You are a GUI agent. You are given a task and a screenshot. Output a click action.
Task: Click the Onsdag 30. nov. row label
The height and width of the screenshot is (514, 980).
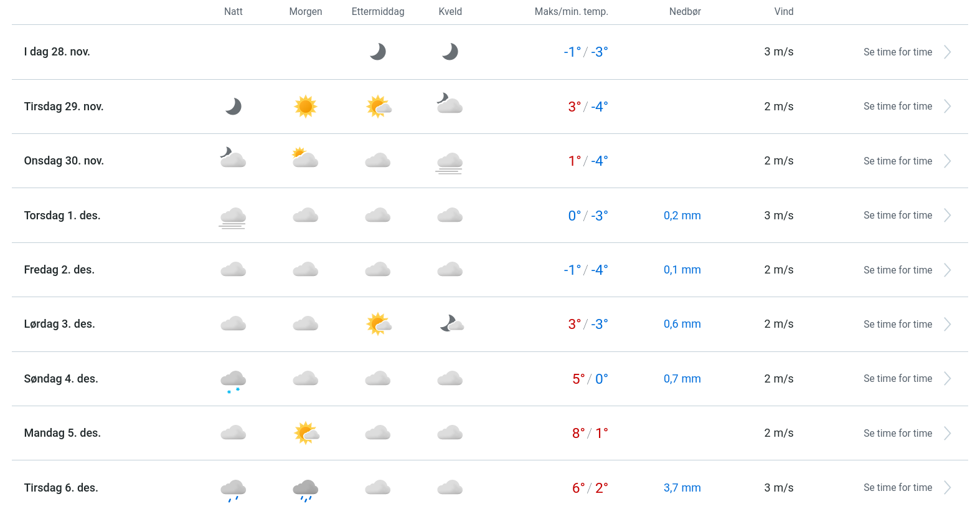tap(64, 161)
